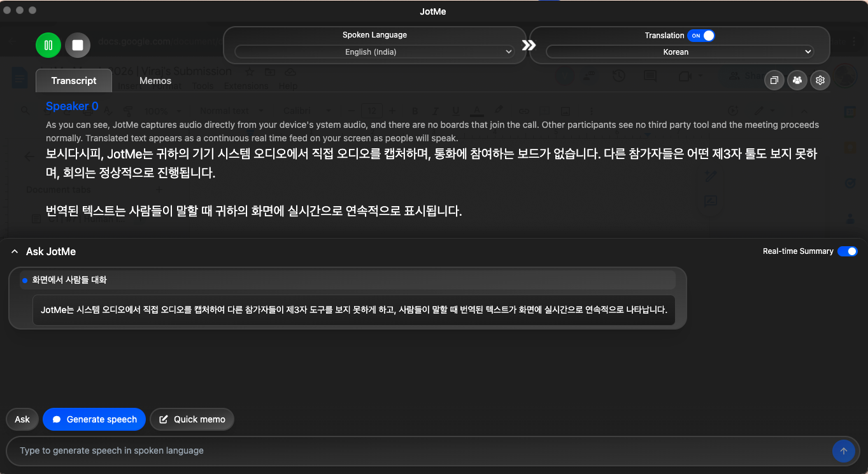
Task: Show comments icon in Google Docs header
Action: pyautogui.click(x=650, y=76)
